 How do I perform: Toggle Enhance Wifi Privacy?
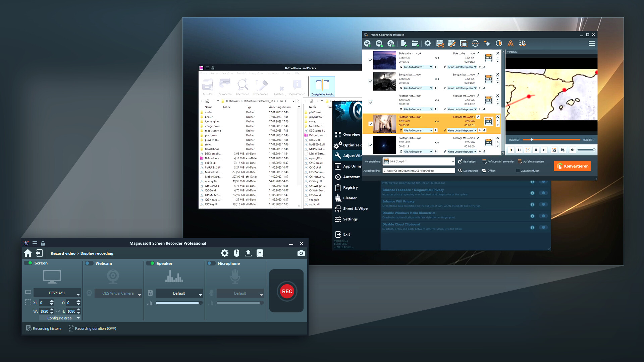click(x=544, y=204)
